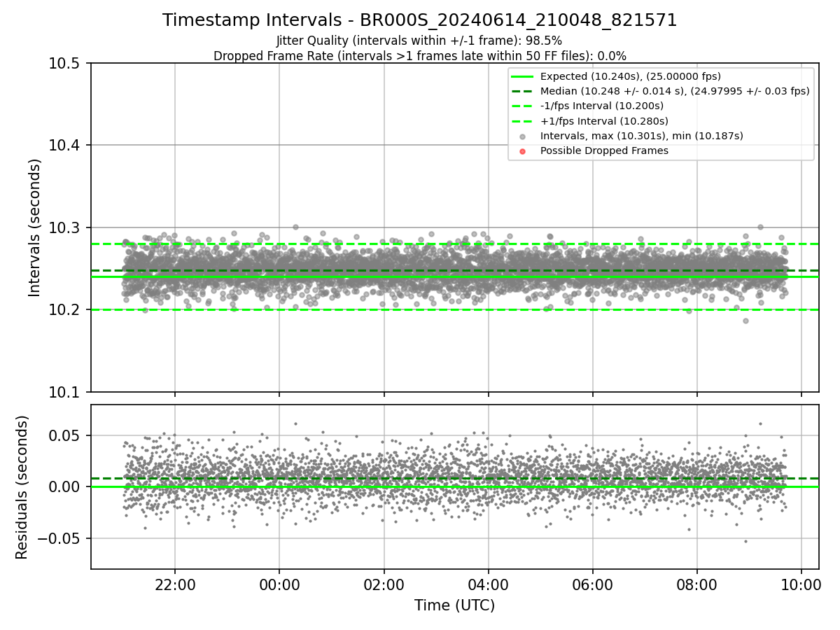This screenshot has width=840, height=630.
Task: Select legend entry '-1/fps Interval (10.200s)'
Action: pyautogui.click(x=602, y=106)
